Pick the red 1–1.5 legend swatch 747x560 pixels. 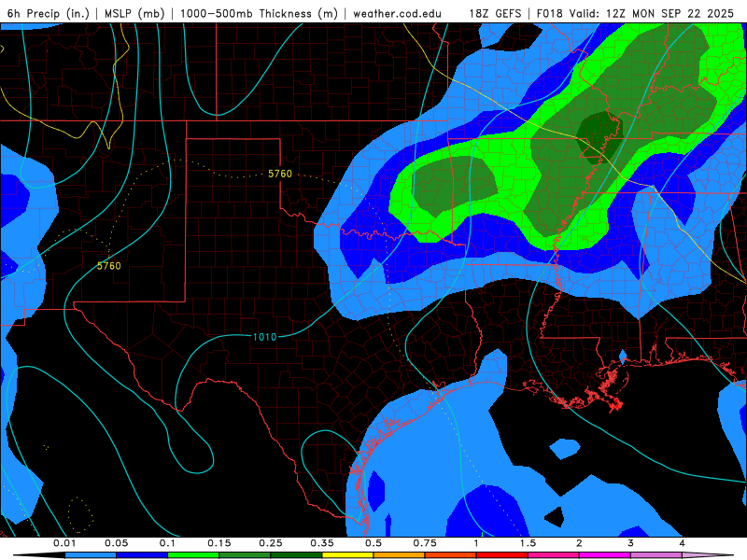tap(502, 555)
